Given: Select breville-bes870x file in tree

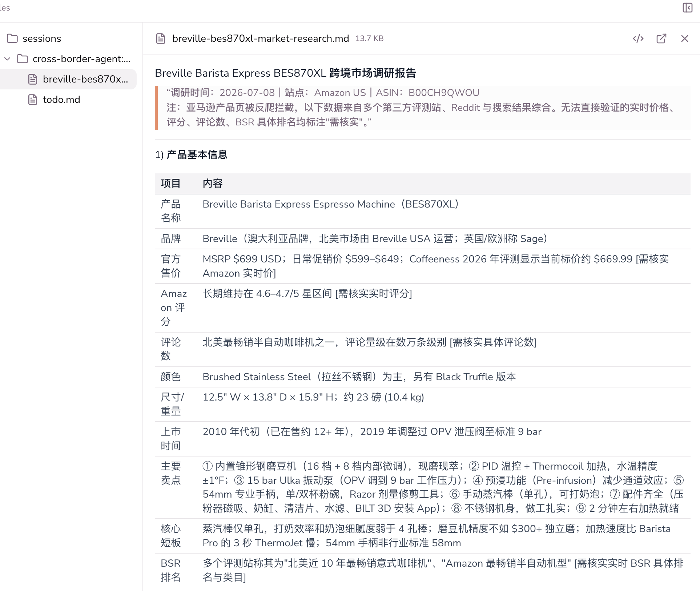Looking at the screenshot, I should pos(68,79).
